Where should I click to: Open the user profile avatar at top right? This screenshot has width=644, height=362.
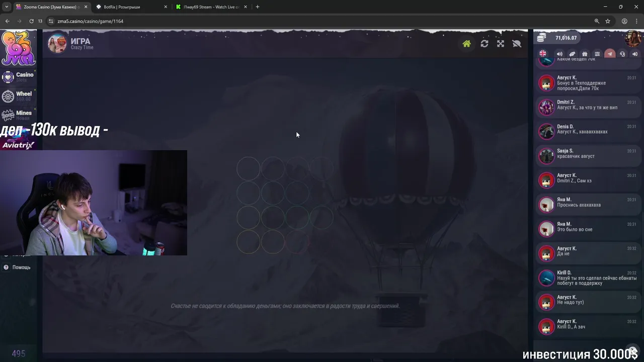click(632, 38)
